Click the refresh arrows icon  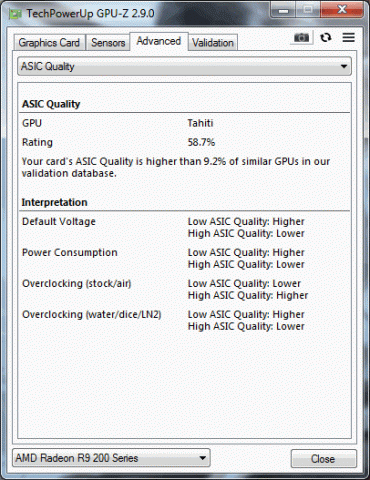tap(326, 37)
